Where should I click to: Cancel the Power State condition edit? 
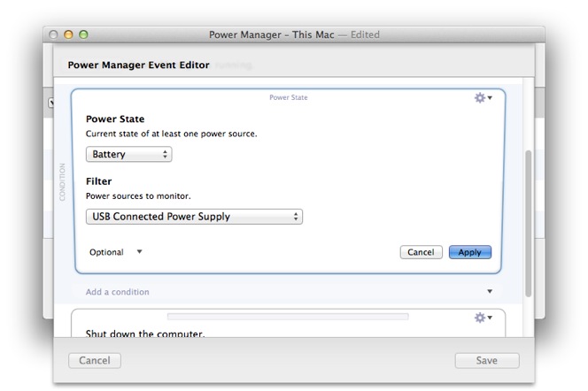(x=422, y=252)
